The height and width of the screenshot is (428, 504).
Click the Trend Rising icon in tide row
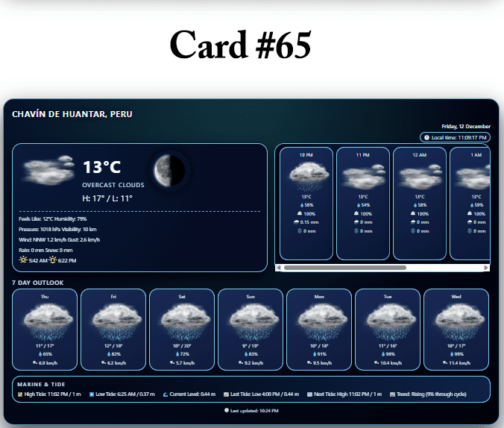392,394
